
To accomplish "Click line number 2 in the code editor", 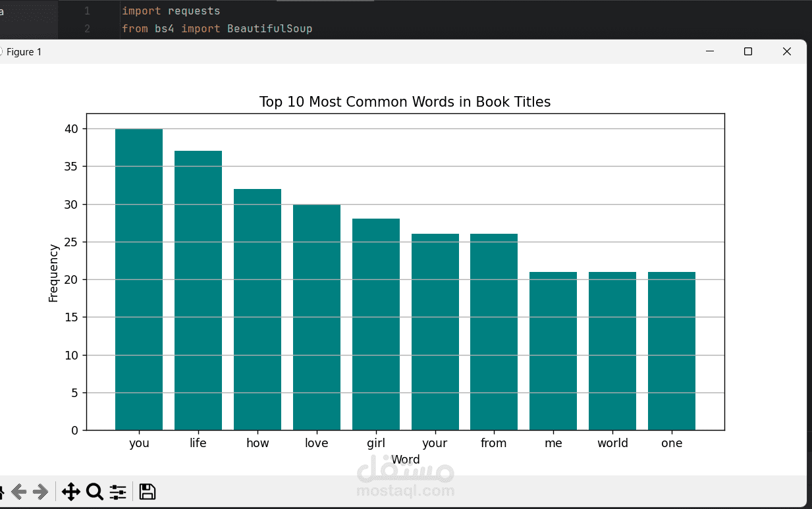I will click(x=88, y=28).
